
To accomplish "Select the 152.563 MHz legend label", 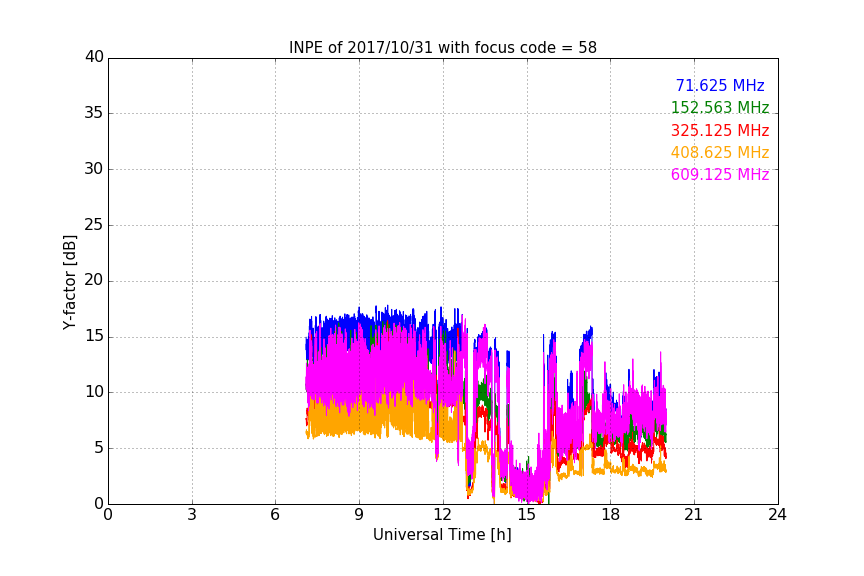I will (x=720, y=107).
